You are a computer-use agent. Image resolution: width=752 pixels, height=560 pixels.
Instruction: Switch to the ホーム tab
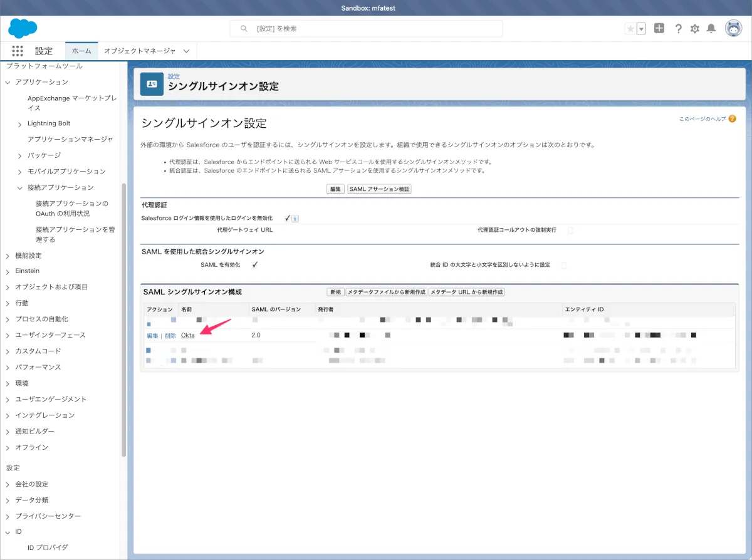coord(81,51)
